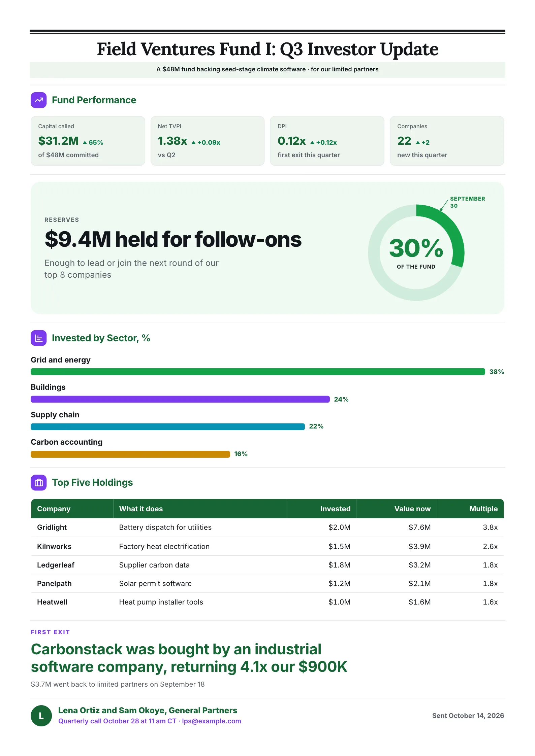Viewport: 535px width, 756px height.
Task: Click the '3.8x' multiple cell
Action: click(x=490, y=527)
